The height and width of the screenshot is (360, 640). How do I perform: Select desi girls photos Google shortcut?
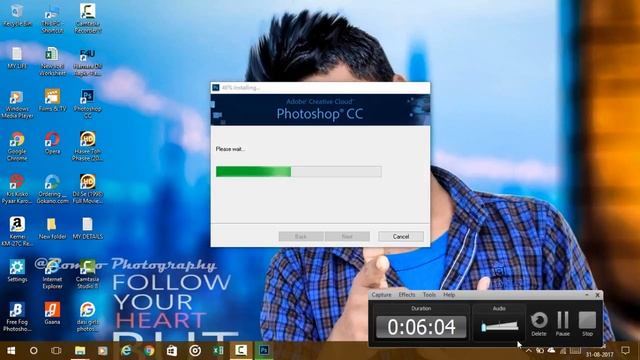coord(88,317)
